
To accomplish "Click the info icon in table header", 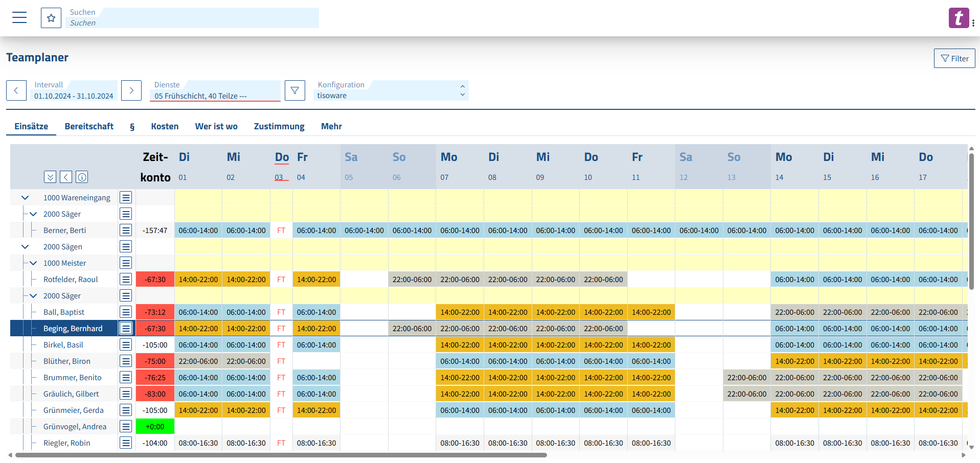I will (x=82, y=177).
